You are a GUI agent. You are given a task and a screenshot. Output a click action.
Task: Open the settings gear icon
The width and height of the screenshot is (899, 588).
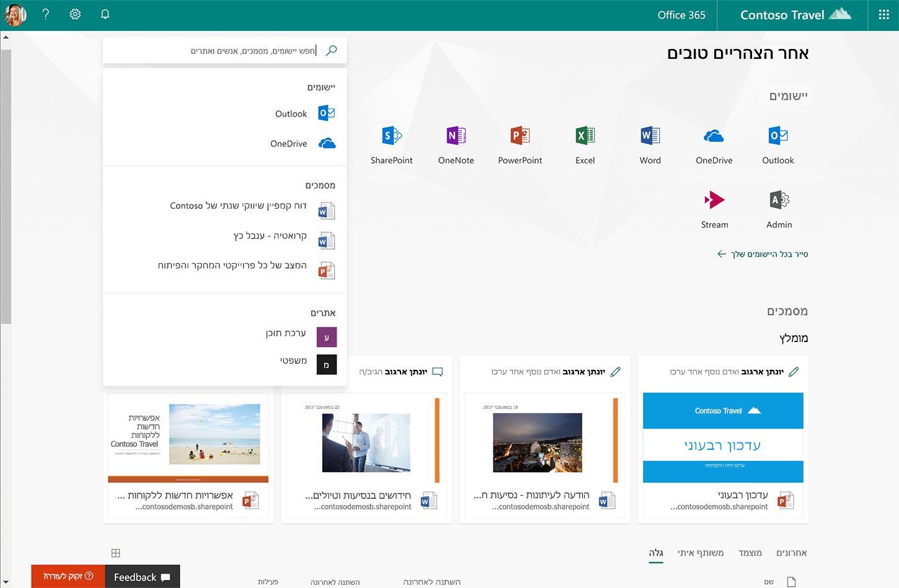pyautogui.click(x=75, y=14)
